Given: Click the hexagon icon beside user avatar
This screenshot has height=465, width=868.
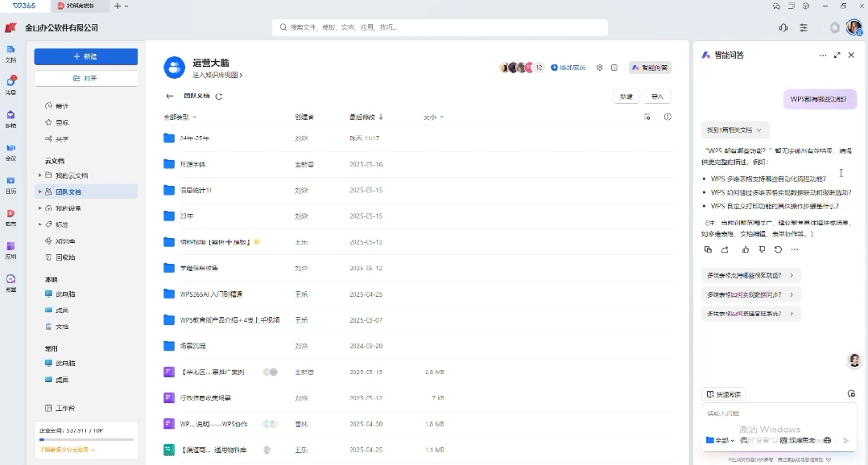Looking at the screenshot, I should tap(834, 27).
